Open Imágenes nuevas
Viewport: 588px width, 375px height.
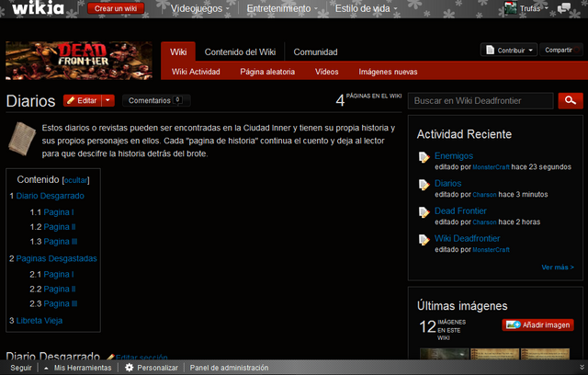pos(388,72)
